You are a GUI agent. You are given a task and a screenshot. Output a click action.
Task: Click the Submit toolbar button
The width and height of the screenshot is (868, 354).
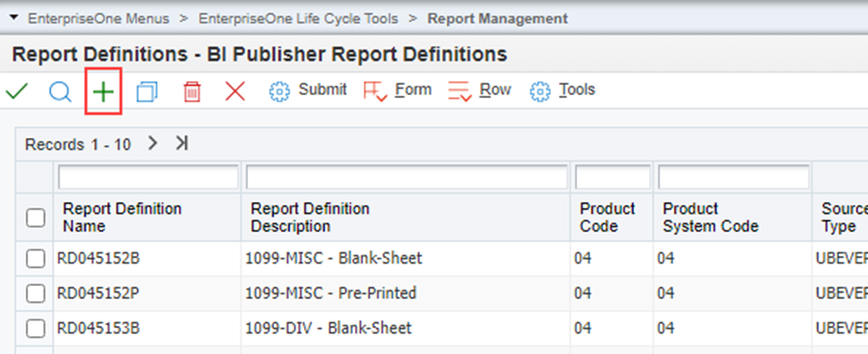308,90
